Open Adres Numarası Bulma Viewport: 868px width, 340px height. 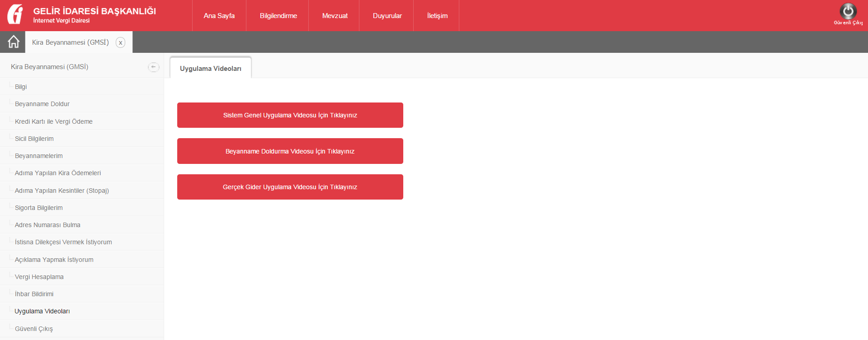(82, 225)
